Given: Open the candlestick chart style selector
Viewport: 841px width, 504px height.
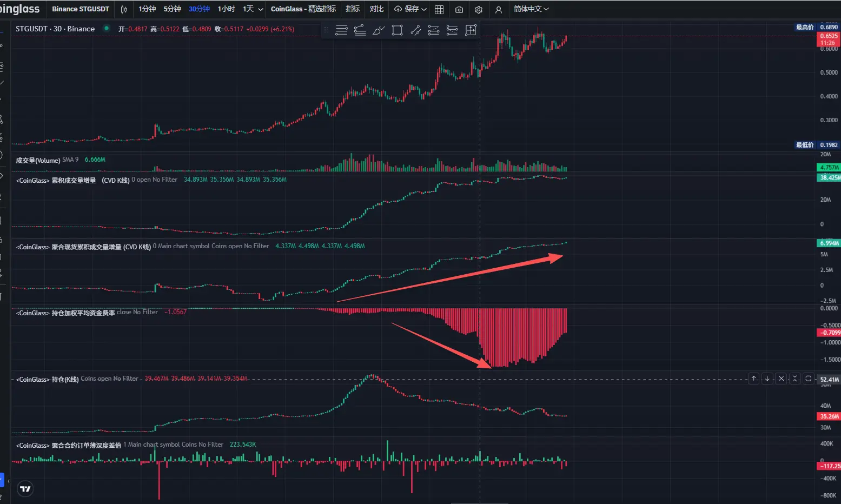Looking at the screenshot, I should pyautogui.click(x=124, y=9).
